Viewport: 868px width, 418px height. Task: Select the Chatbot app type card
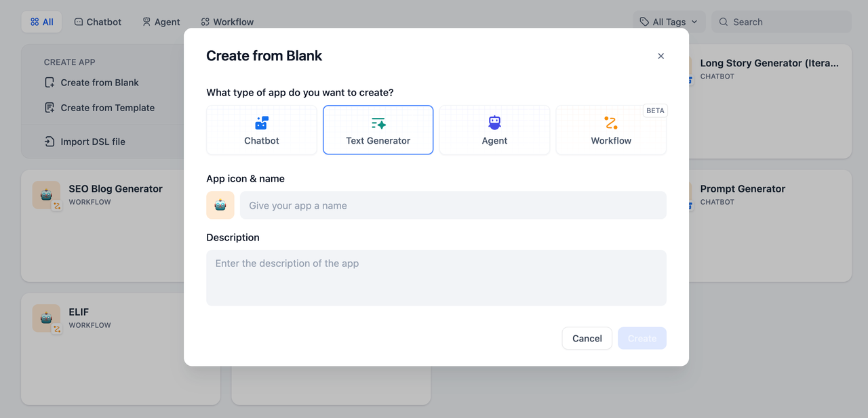tap(262, 130)
